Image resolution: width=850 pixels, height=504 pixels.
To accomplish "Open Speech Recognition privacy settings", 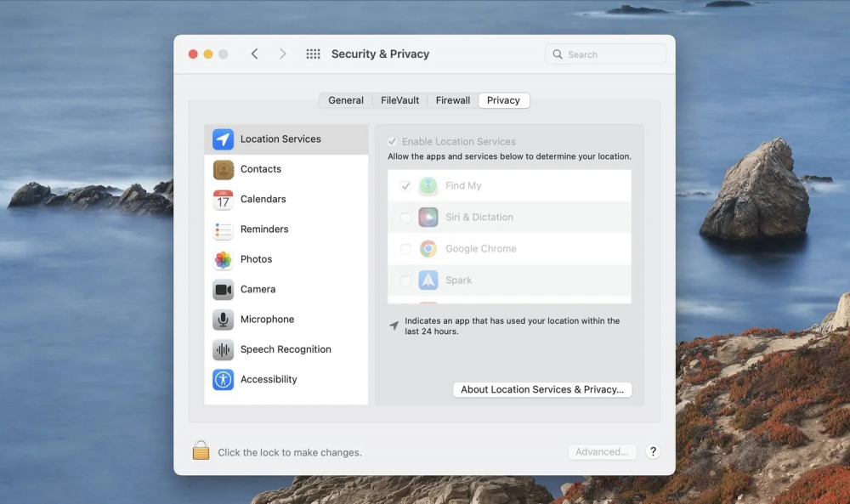I will [285, 349].
